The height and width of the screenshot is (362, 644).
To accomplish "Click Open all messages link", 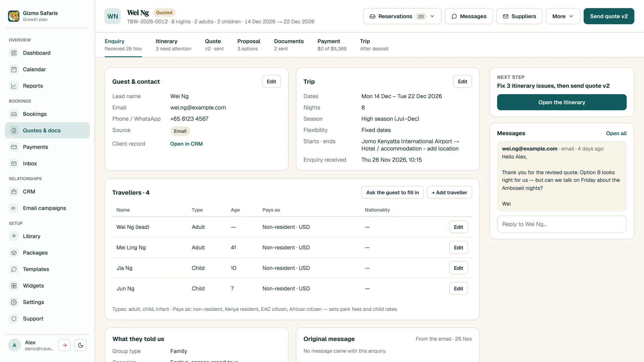I will click(616, 133).
